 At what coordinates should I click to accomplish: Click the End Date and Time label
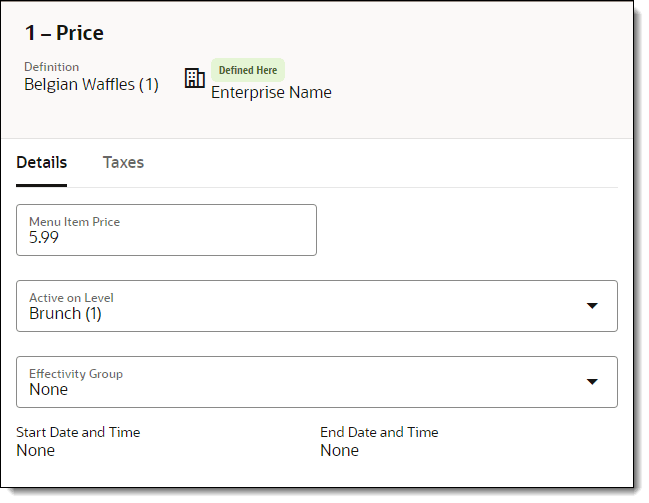coord(379,432)
